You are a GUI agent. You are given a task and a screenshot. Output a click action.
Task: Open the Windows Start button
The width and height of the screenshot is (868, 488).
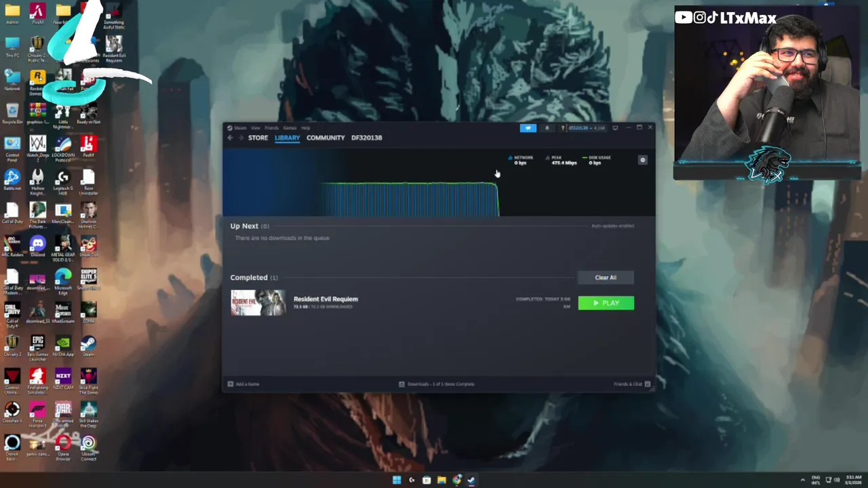(x=397, y=480)
